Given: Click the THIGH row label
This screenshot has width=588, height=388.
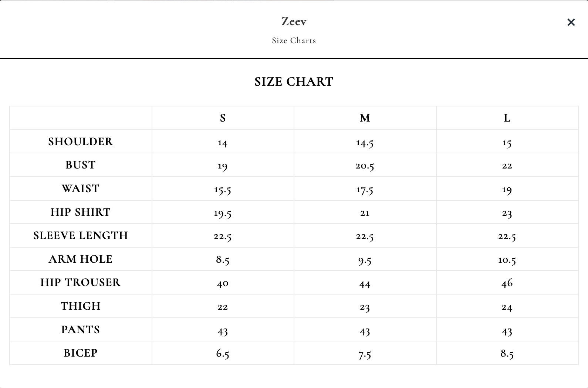Looking at the screenshot, I should click(x=81, y=306).
